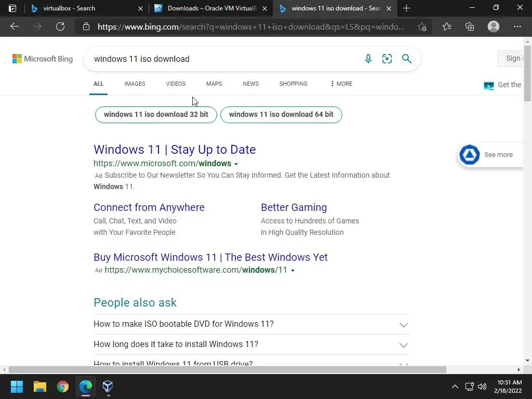Close the Downloads Oracle VM VirtualBox tab
Image resolution: width=532 pixels, height=399 pixels.
point(264,8)
